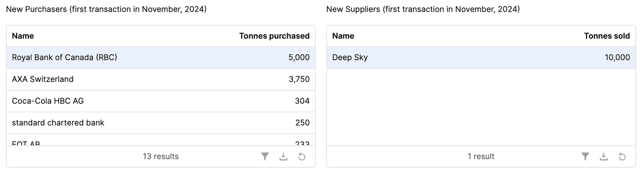The image size is (644, 177).
Task: Select the Royal Bank of Canada row
Action: (x=161, y=57)
